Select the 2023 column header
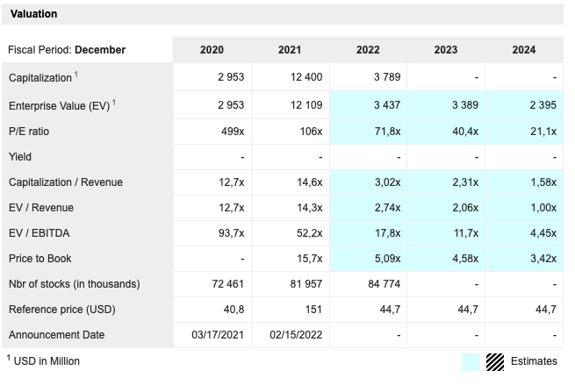575x392 pixels. pyautogui.click(x=445, y=50)
